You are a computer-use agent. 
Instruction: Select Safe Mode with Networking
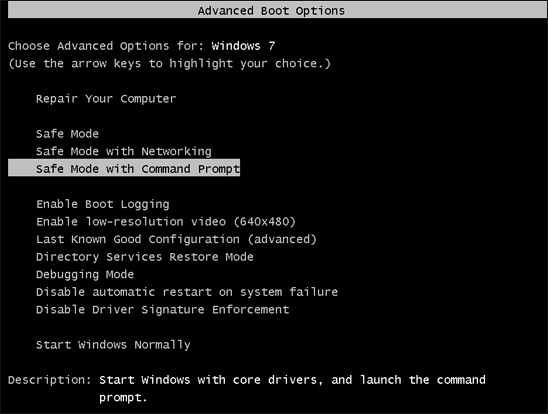(x=124, y=151)
